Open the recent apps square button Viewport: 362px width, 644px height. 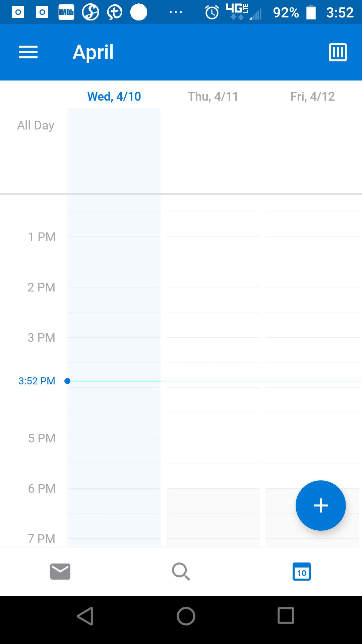[x=286, y=616]
